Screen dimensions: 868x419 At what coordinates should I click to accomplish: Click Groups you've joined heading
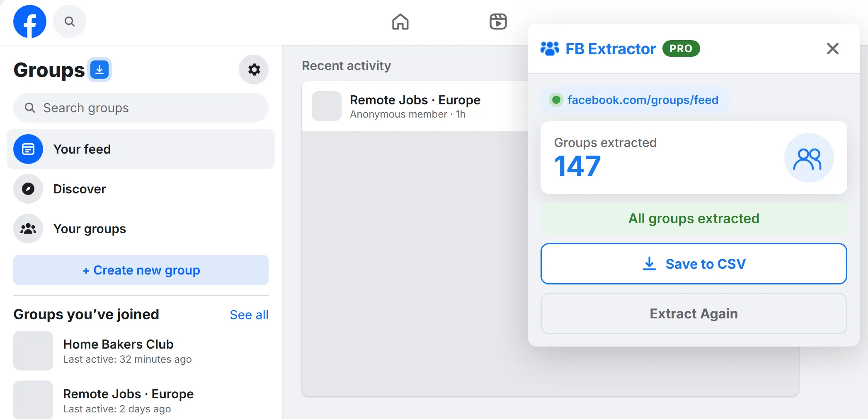[x=86, y=314]
